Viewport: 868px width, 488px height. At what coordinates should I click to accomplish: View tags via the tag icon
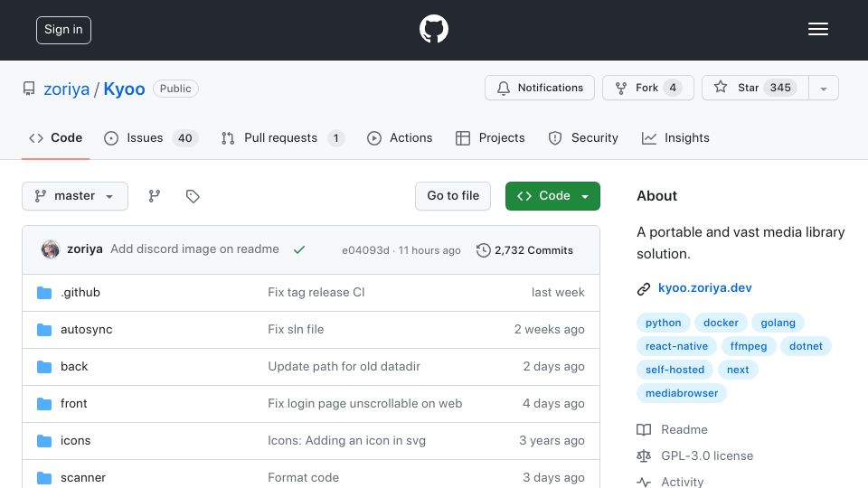pyautogui.click(x=193, y=196)
